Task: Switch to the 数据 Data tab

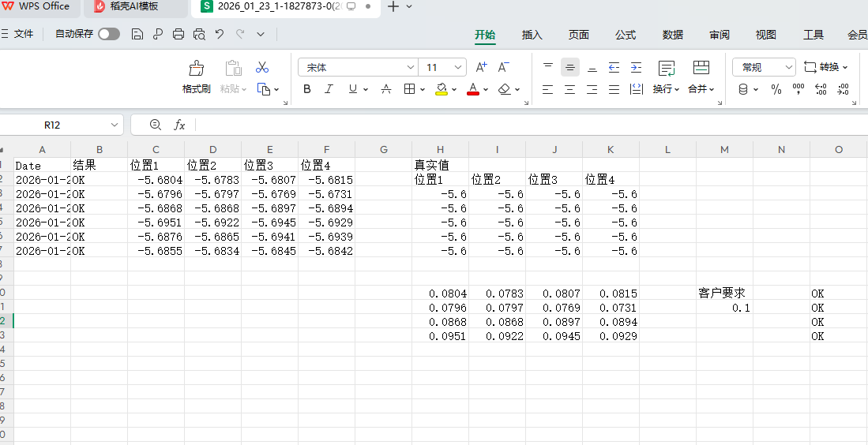Action: [673, 35]
